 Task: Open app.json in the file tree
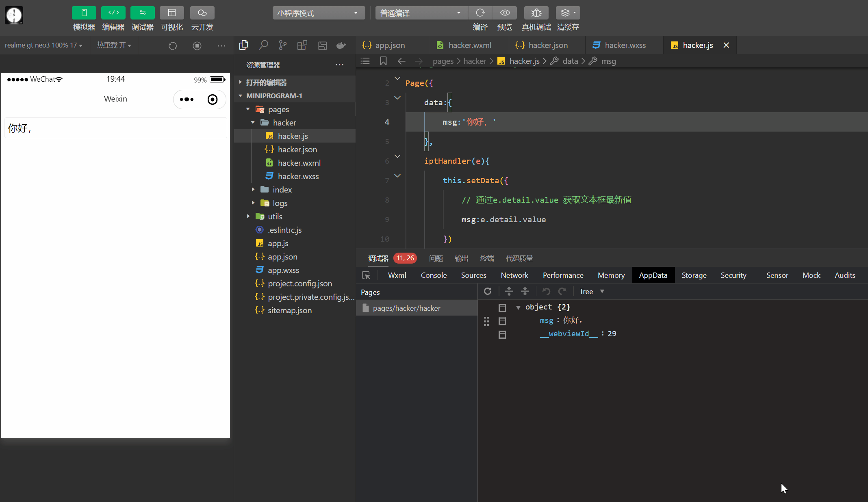click(x=282, y=257)
